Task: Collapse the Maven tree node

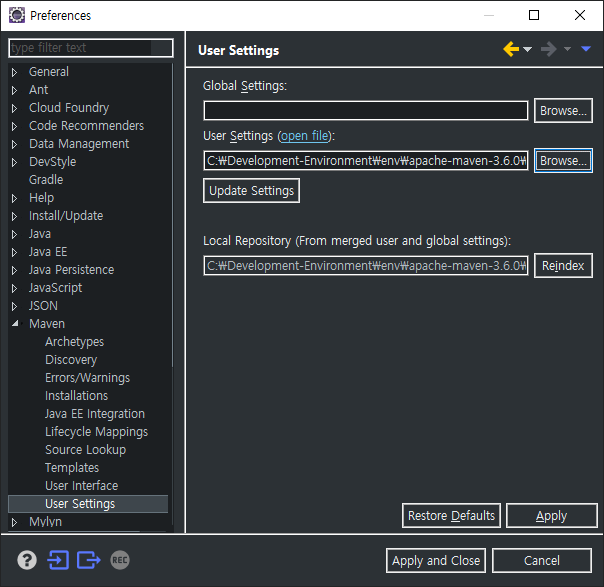Action: coord(15,324)
